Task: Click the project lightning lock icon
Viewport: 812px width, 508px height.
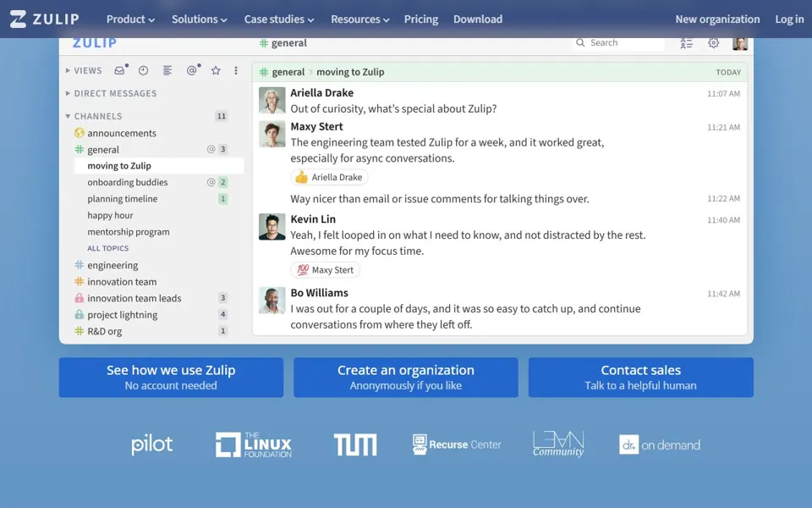Action: coord(80,315)
